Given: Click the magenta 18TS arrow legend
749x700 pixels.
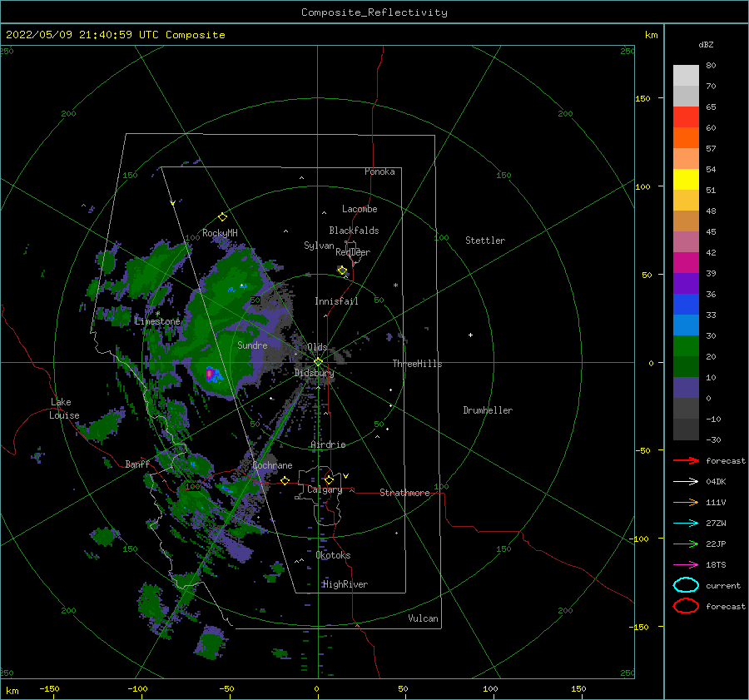Looking at the screenshot, I should coord(686,565).
